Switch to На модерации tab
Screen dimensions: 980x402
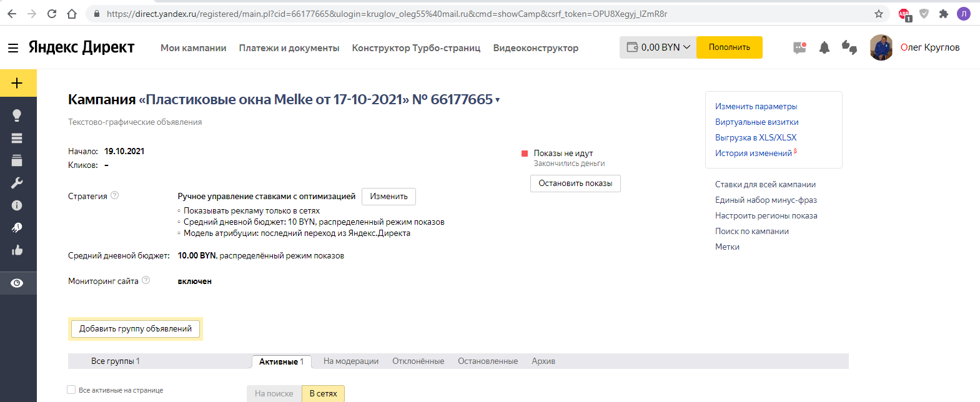coord(351,361)
